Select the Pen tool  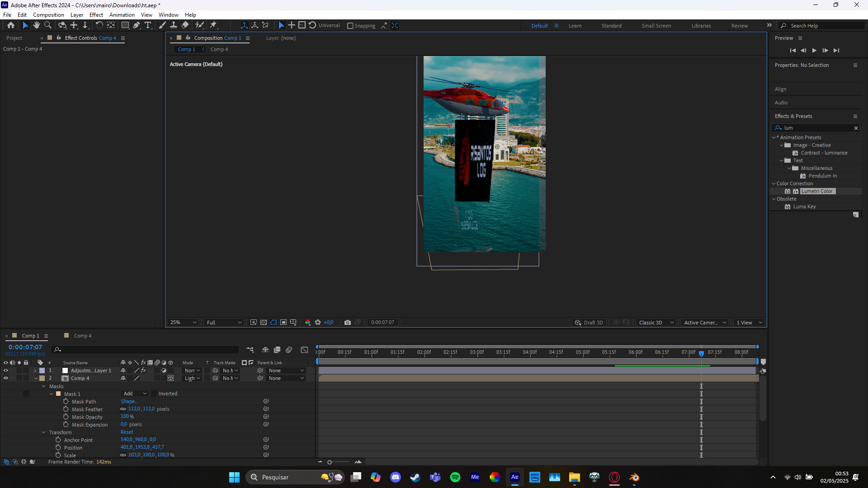click(x=137, y=25)
